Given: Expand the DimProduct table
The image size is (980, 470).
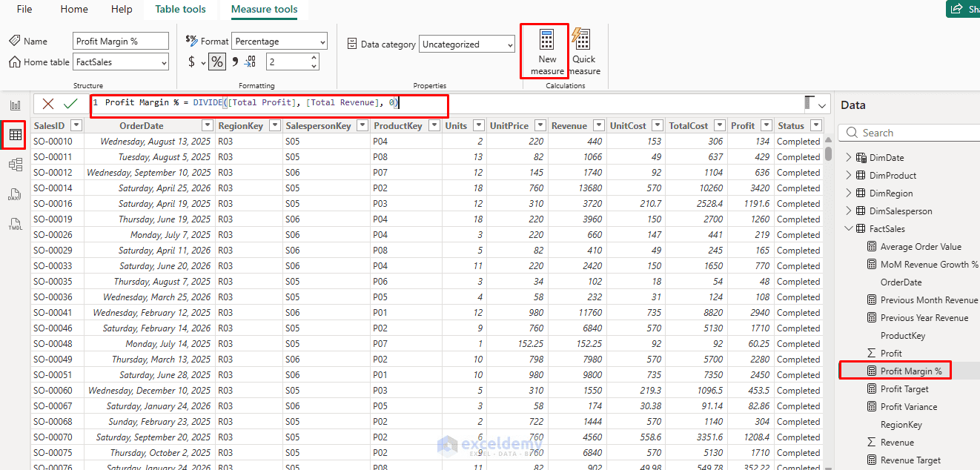Looking at the screenshot, I should click(x=849, y=176).
